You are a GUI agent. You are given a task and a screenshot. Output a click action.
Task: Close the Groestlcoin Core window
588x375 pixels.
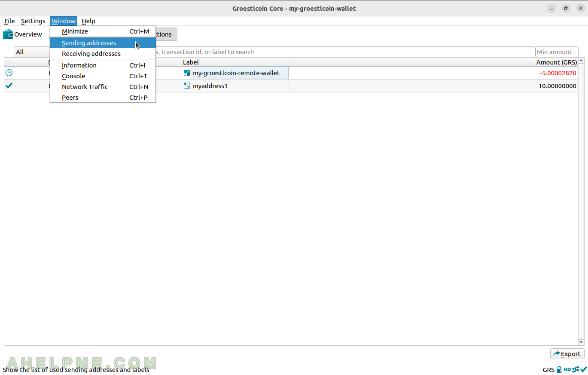[580, 8]
